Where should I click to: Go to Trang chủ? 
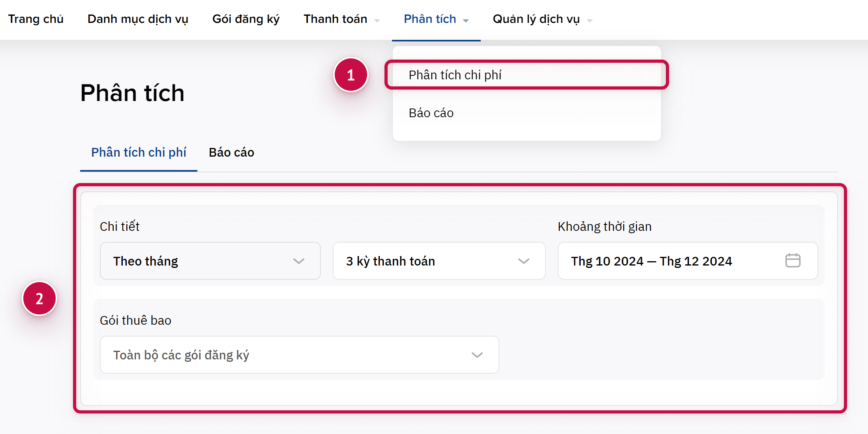pos(36,19)
